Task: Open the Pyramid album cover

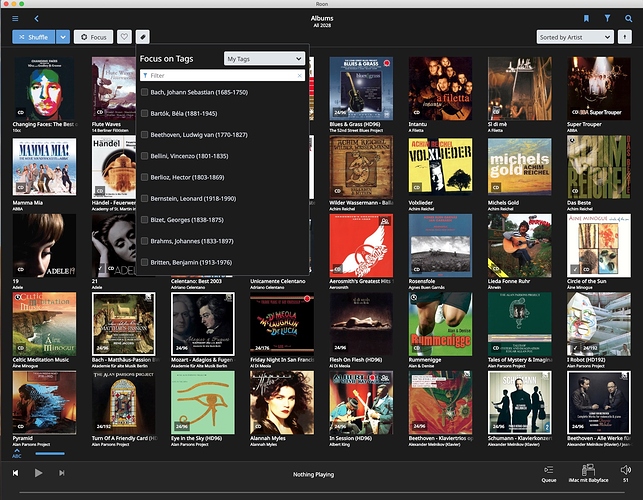Action: tap(44, 403)
